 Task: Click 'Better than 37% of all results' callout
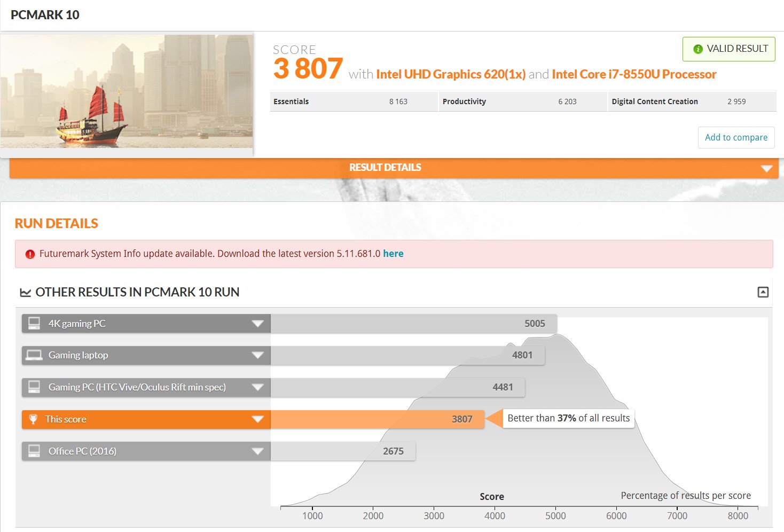click(568, 418)
